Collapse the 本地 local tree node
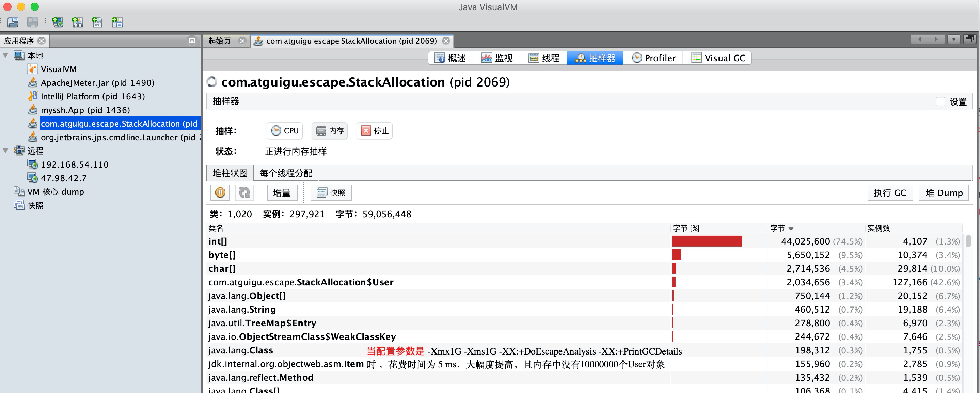 point(6,55)
